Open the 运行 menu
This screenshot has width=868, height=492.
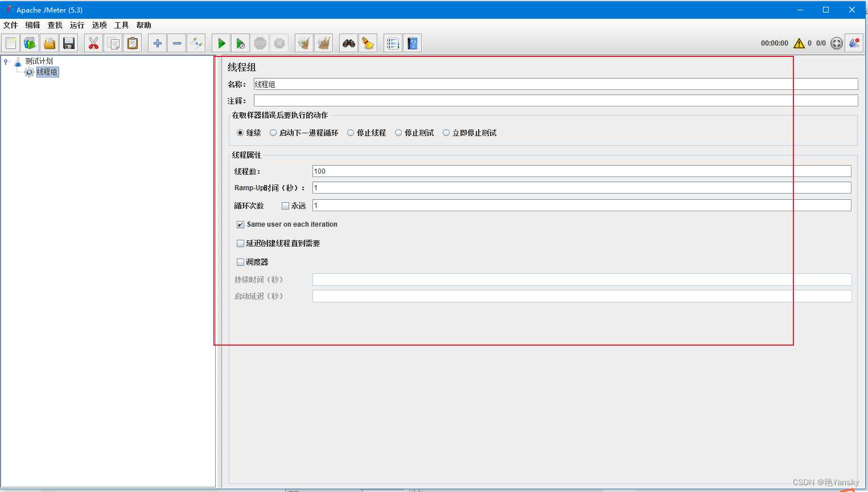[x=77, y=25]
